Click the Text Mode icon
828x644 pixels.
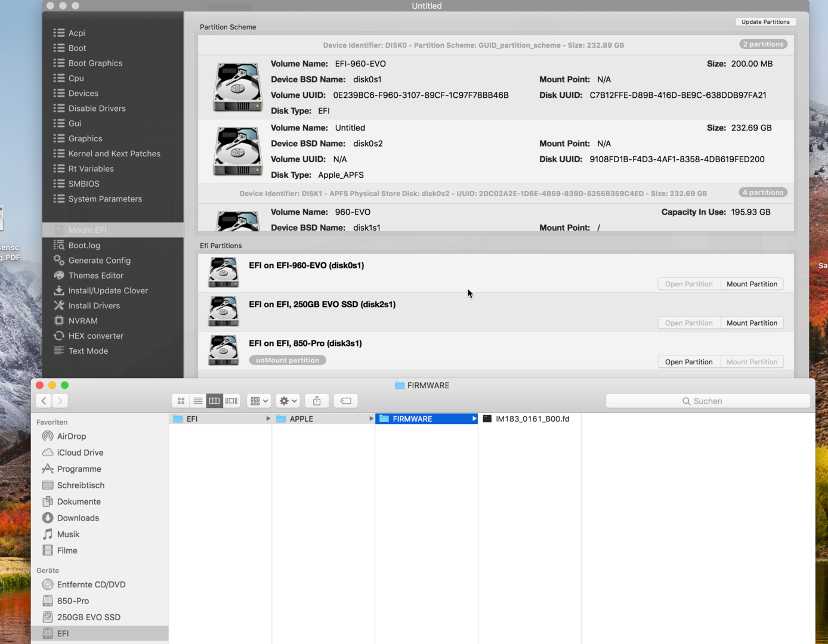click(59, 351)
